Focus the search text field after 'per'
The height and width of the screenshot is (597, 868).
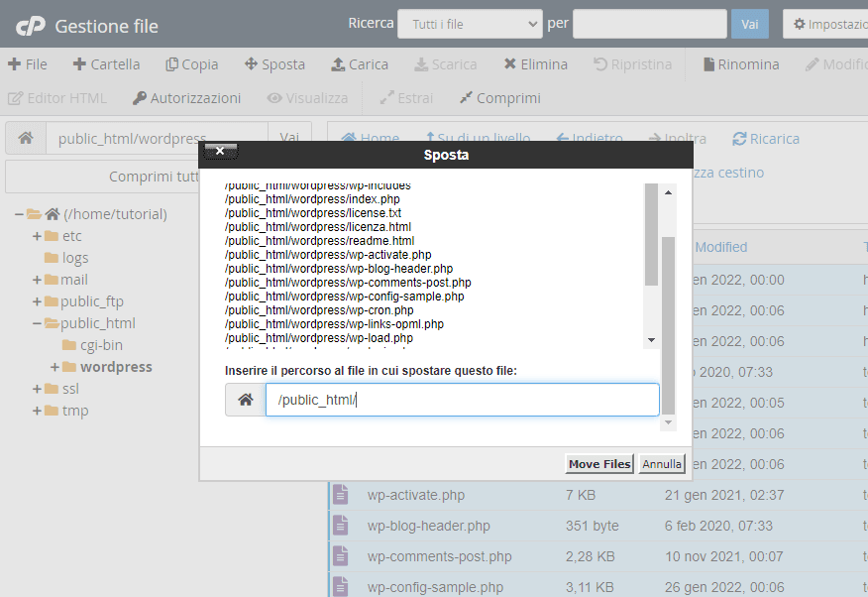(x=649, y=24)
